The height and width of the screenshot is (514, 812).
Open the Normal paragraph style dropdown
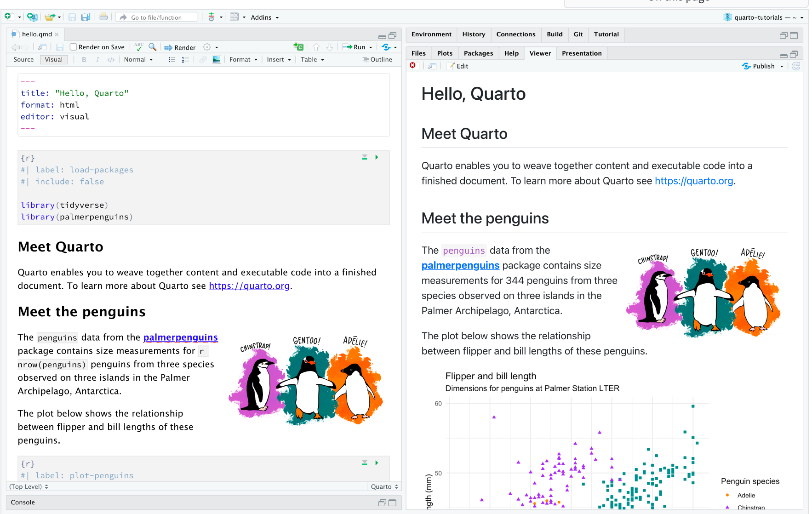pyautogui.click(x=138, y=60)
